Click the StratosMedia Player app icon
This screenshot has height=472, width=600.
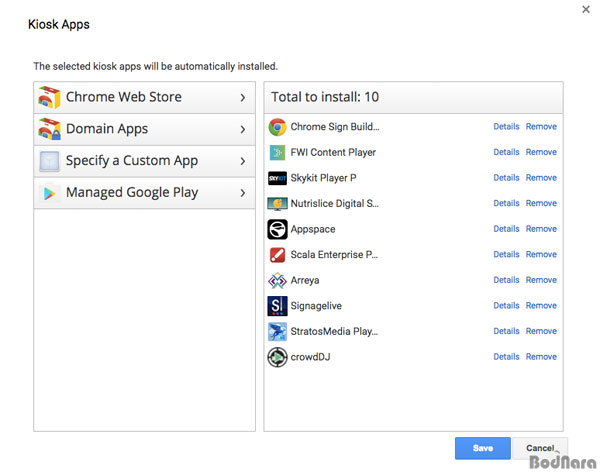(x=277, y=332)
